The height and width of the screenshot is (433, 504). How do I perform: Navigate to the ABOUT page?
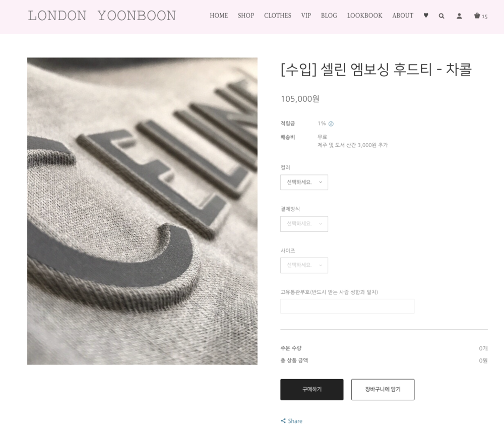click(x=403, y=16)
